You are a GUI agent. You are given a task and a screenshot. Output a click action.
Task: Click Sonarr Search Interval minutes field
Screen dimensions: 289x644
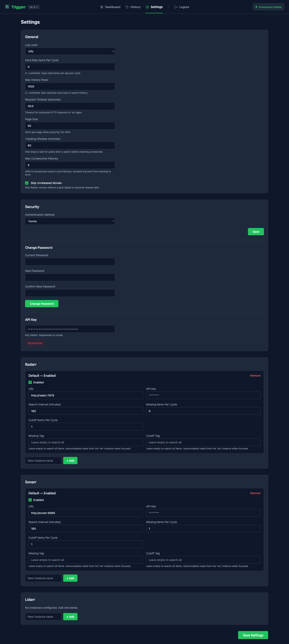tap(85, 528)
